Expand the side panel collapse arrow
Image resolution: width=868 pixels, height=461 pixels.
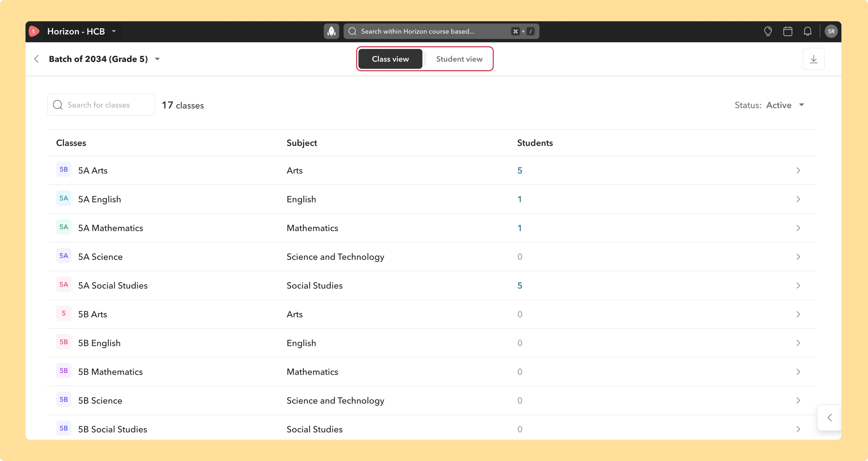click(830, 418)
